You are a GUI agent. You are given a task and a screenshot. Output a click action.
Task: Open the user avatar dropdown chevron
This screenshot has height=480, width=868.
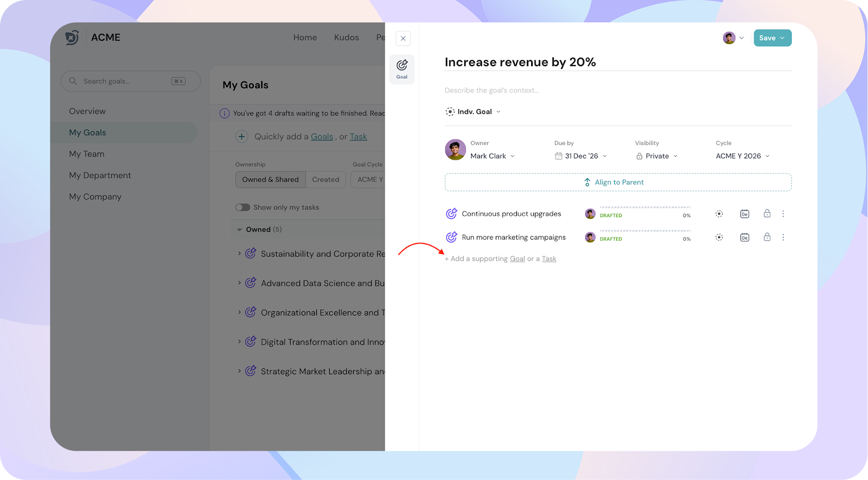pyautogui.click(x=742, y=38)
